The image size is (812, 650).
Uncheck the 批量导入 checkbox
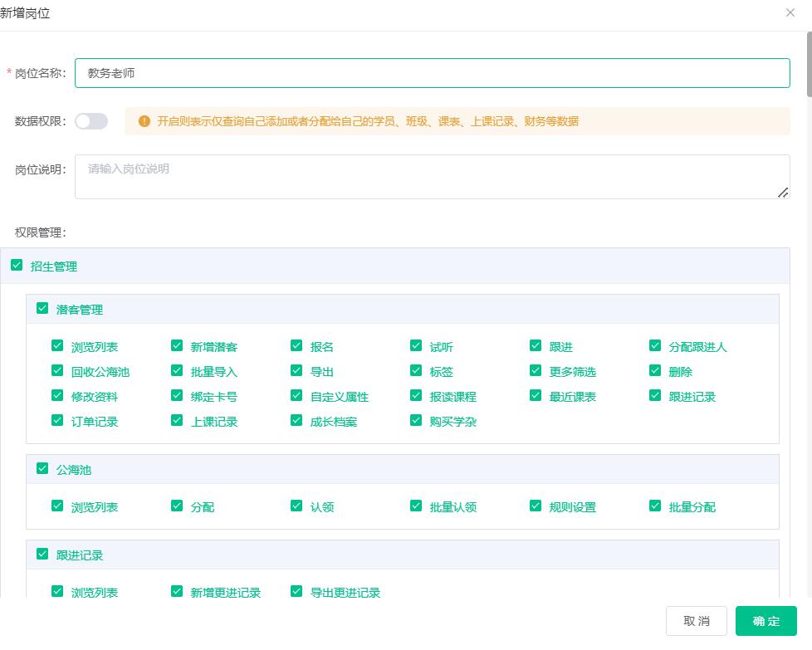tap(177, 371)
